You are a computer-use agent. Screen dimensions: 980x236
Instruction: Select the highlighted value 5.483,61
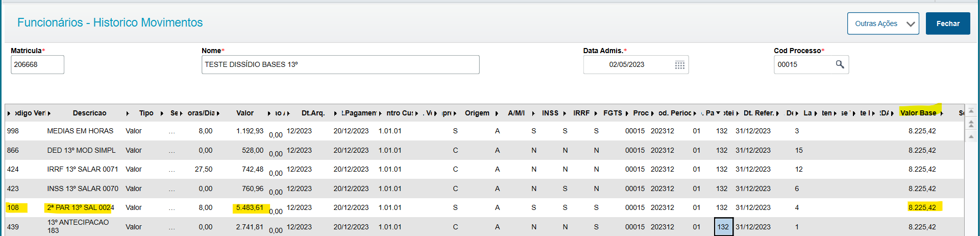pyautogui.click(x=249, y=208)
